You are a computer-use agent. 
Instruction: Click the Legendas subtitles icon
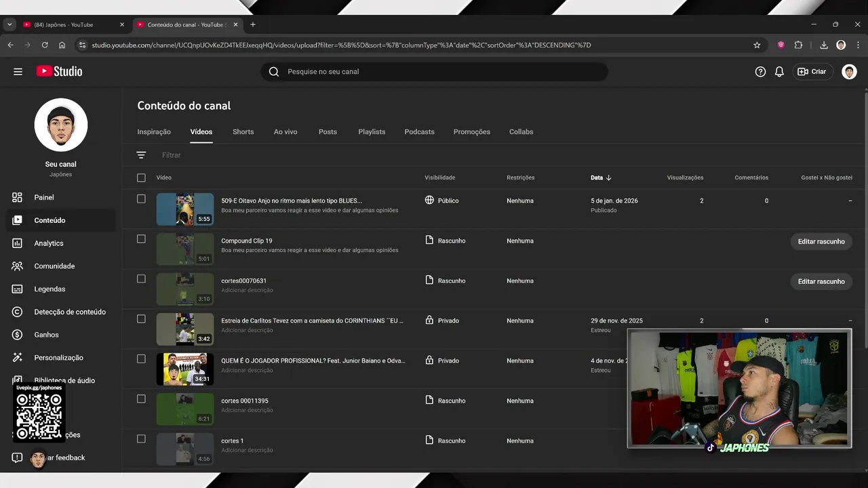(x=18, y=289)
